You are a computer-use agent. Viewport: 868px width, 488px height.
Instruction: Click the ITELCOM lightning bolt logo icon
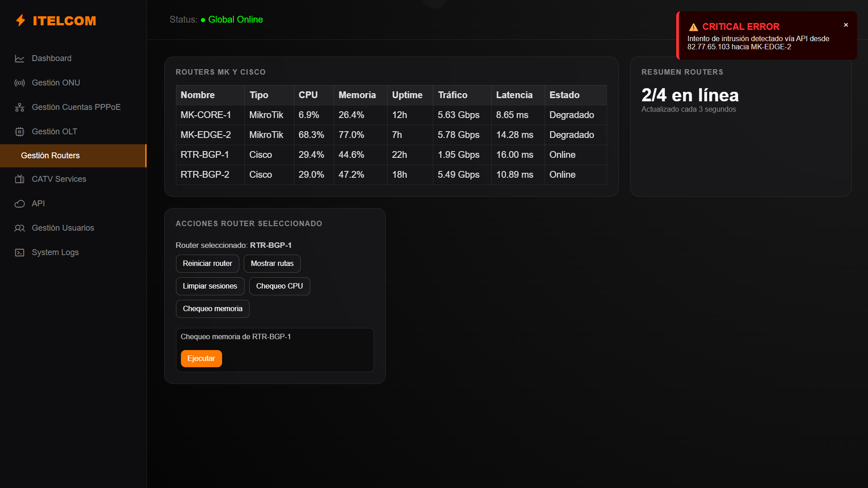(20, 20)
